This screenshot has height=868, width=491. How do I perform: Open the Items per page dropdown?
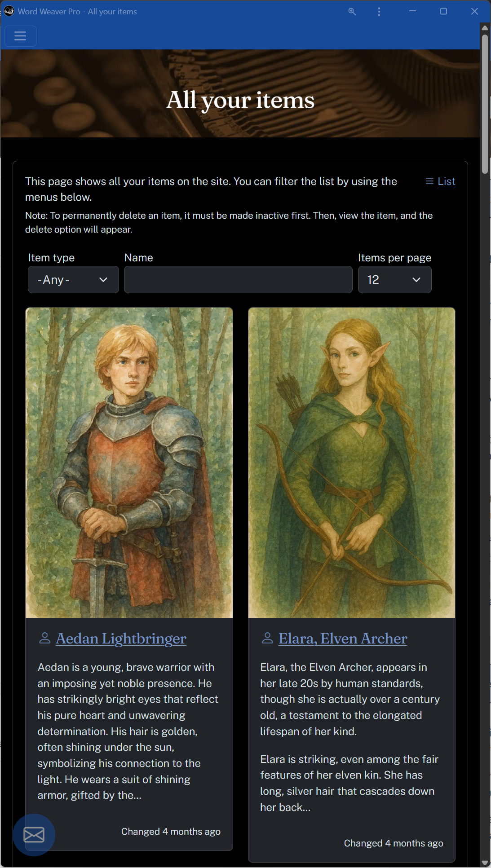tap(394, 280)
